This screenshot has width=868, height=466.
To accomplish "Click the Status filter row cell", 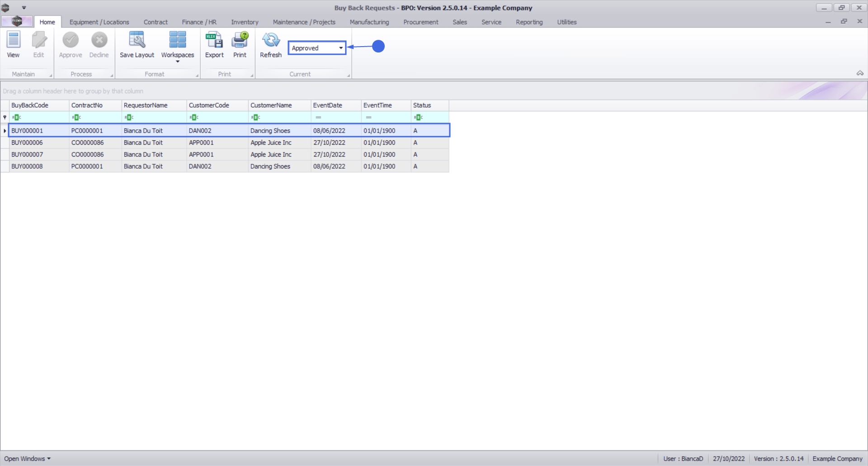I will click(x=430, y=117).
